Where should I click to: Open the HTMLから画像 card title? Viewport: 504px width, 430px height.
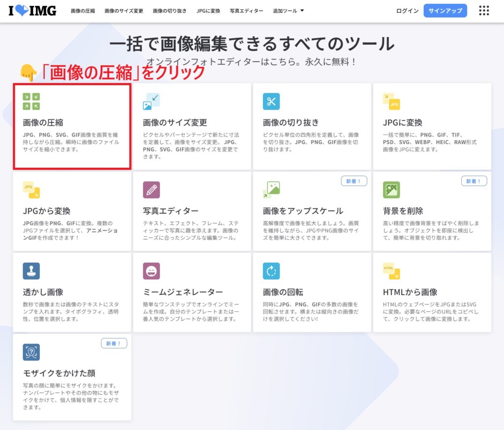click(410, 292)
